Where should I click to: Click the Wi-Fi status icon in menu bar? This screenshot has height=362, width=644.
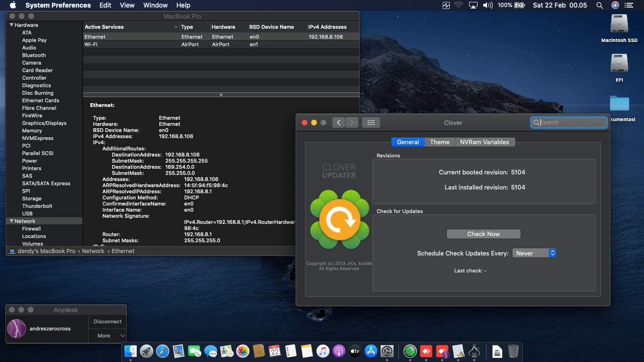point(458,5)
